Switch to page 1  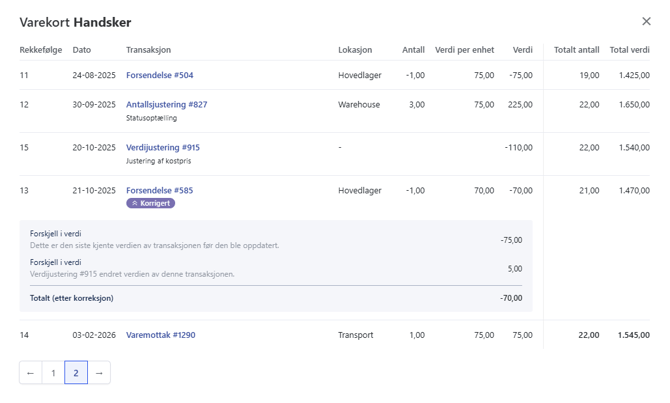coord(54,373)
